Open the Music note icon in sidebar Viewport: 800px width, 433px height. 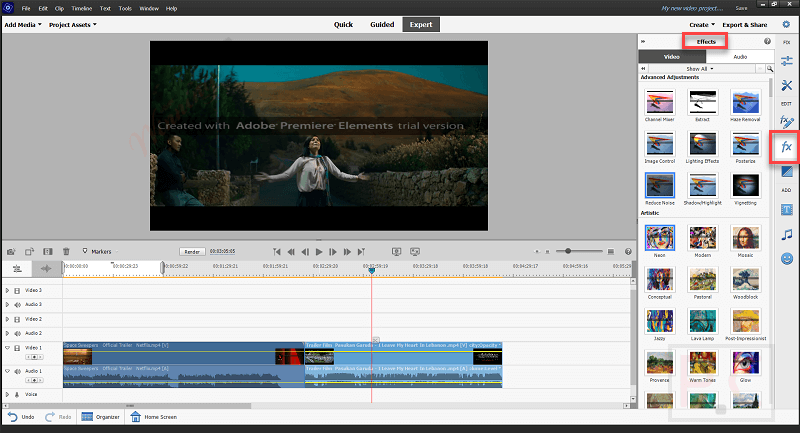pos(786,234)
